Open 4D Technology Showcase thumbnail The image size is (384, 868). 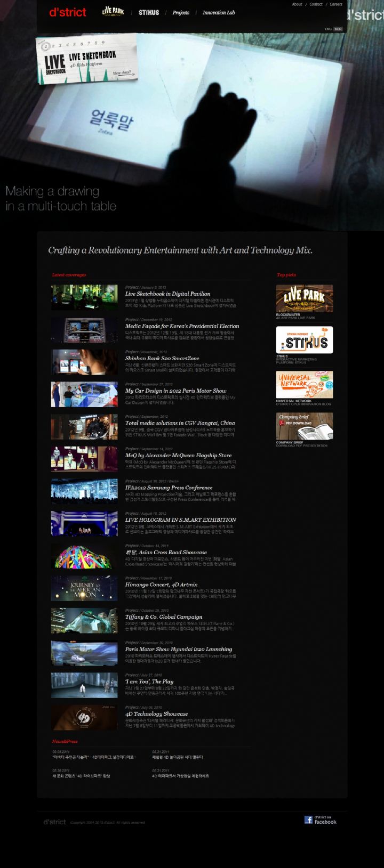click(84, 718)
